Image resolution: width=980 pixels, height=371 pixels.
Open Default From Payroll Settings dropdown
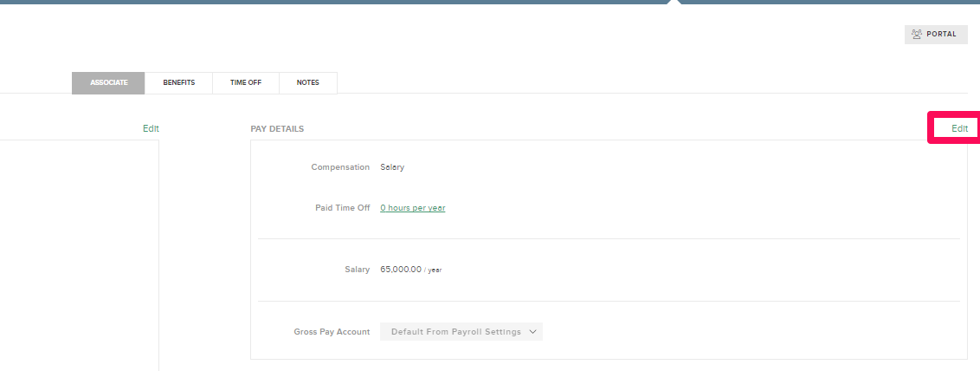[461, 332]
